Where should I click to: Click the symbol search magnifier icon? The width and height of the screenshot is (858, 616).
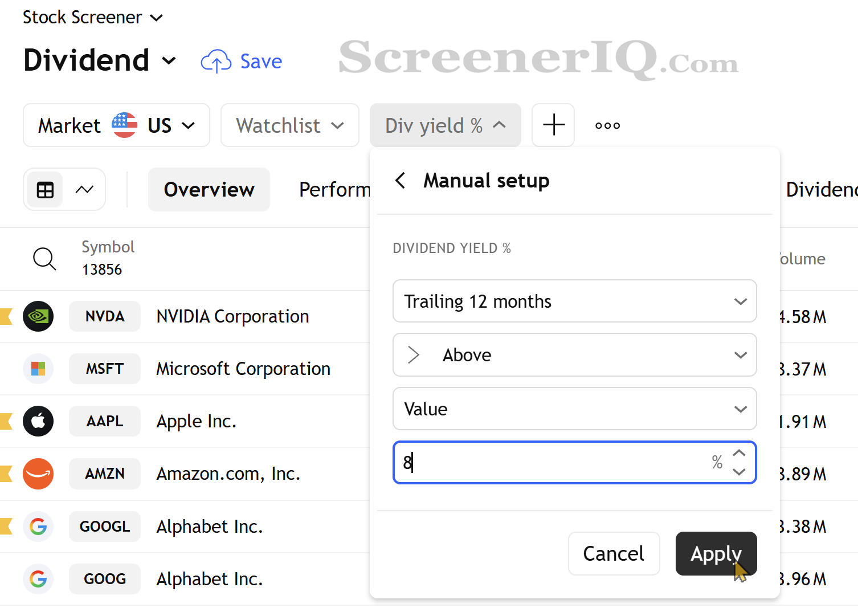(44, 259)
